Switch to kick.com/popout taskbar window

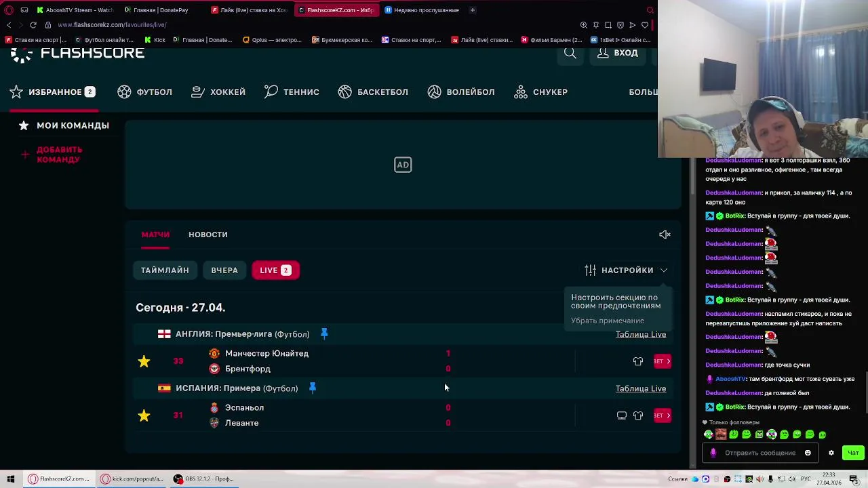coord(132,479)
